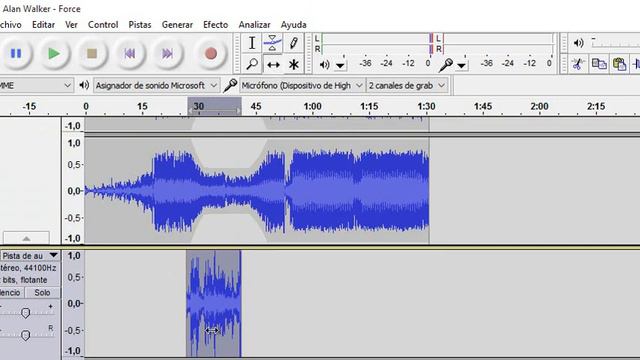640x360 pixels.
Task: Click the Copy icon
Action: click(599, 64)
